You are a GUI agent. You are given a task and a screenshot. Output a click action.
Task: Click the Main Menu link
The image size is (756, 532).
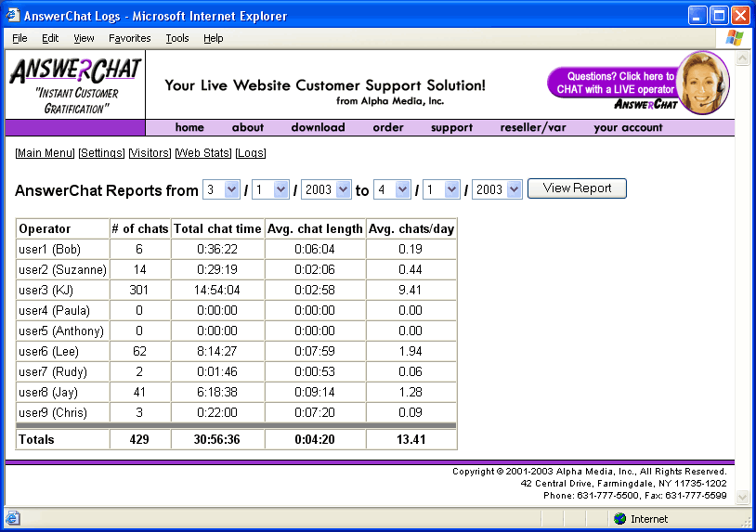(x=45, y=153)
